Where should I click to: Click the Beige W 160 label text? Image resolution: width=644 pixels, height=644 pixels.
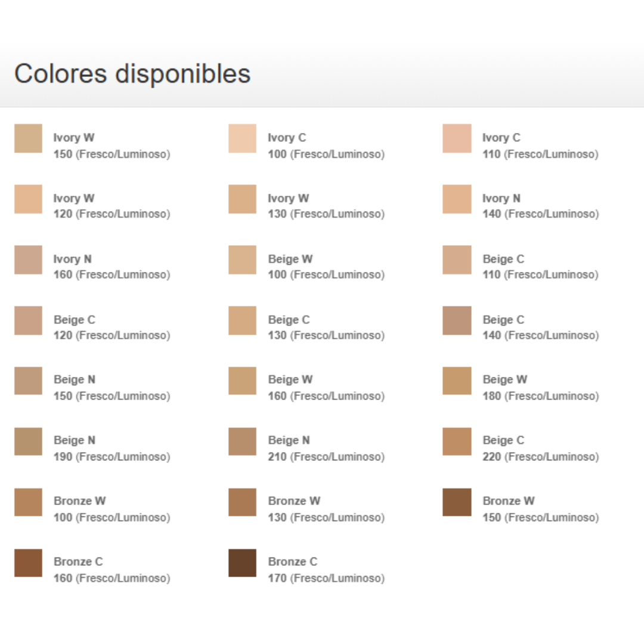click(326, 388)
